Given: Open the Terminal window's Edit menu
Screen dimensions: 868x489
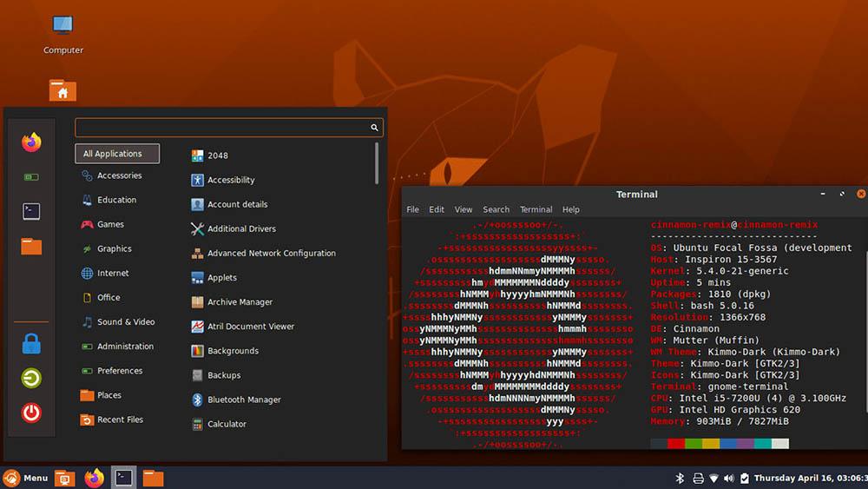Looking at the screenshot, I should tap(437, 209).
